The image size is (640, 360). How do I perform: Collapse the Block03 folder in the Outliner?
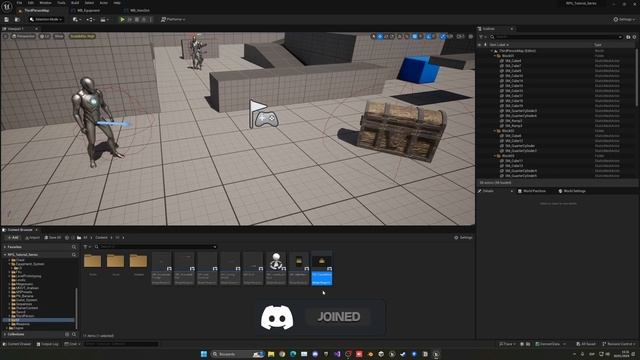[495, 156]
